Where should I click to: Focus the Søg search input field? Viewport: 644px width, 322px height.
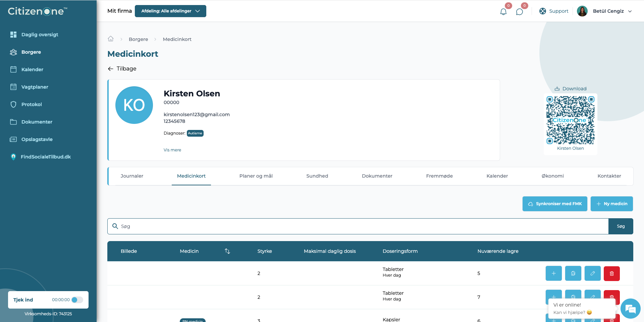click(358, 226)
